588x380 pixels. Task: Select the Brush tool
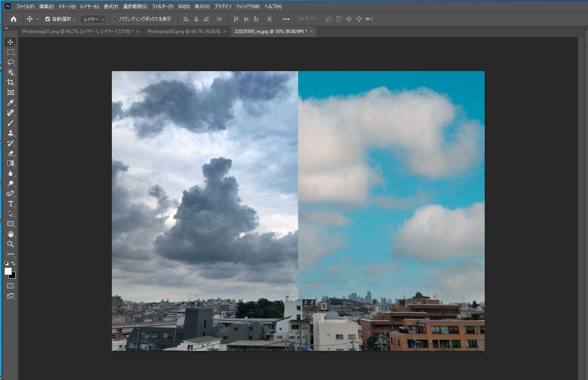[x=10, y=123]
